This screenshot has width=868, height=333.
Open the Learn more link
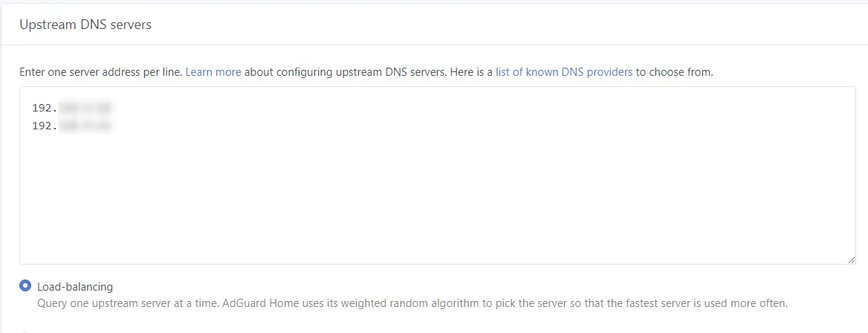tap(213, 72)
